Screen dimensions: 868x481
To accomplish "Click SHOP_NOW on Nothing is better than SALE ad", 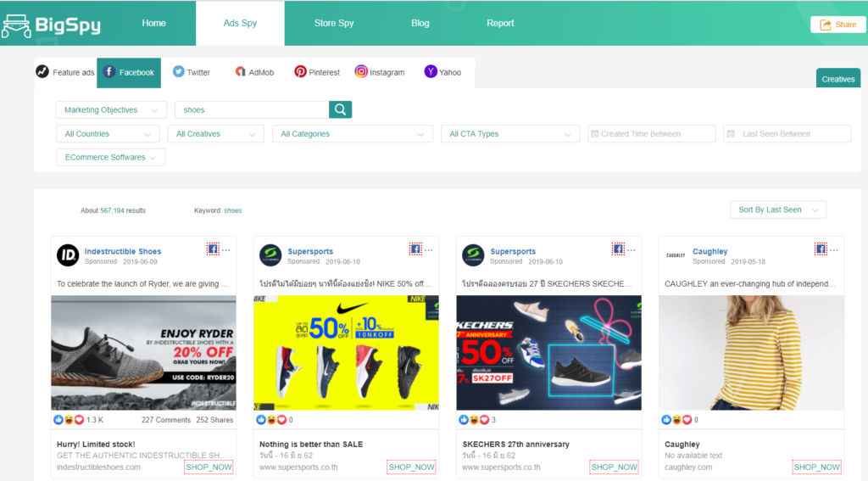I will (x=411, y=467).
